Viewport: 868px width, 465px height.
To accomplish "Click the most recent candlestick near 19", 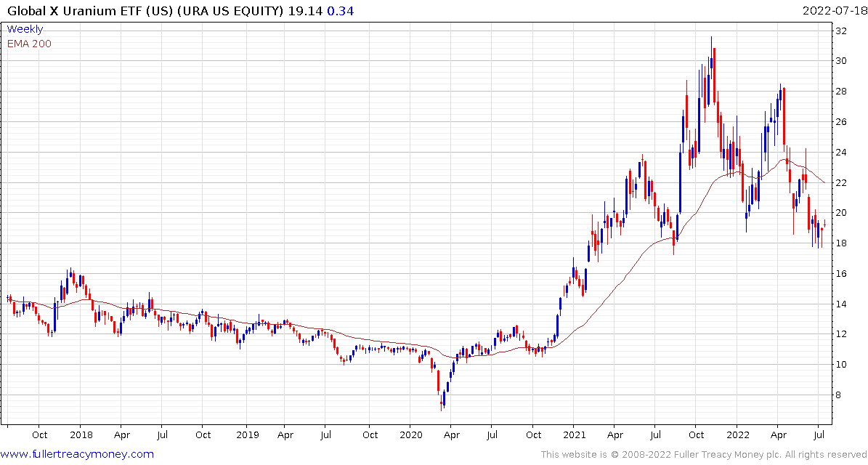I will click(x=825, y=223).
